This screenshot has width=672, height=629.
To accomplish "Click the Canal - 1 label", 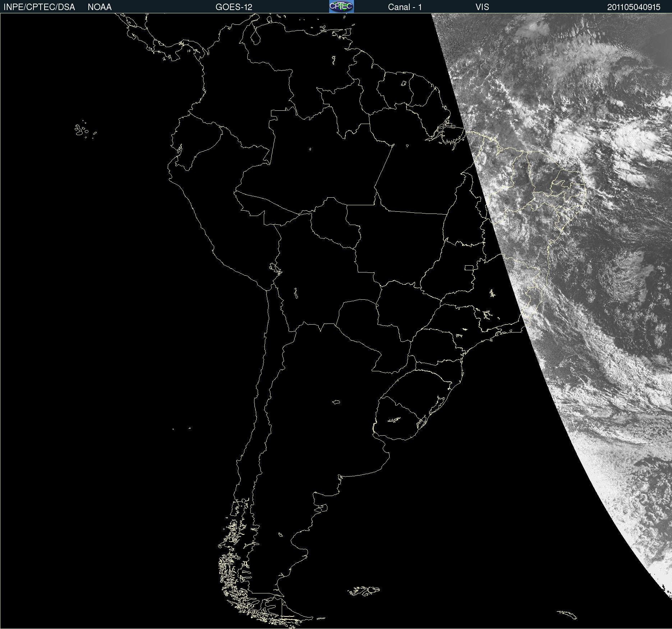I will coord(405,7).
